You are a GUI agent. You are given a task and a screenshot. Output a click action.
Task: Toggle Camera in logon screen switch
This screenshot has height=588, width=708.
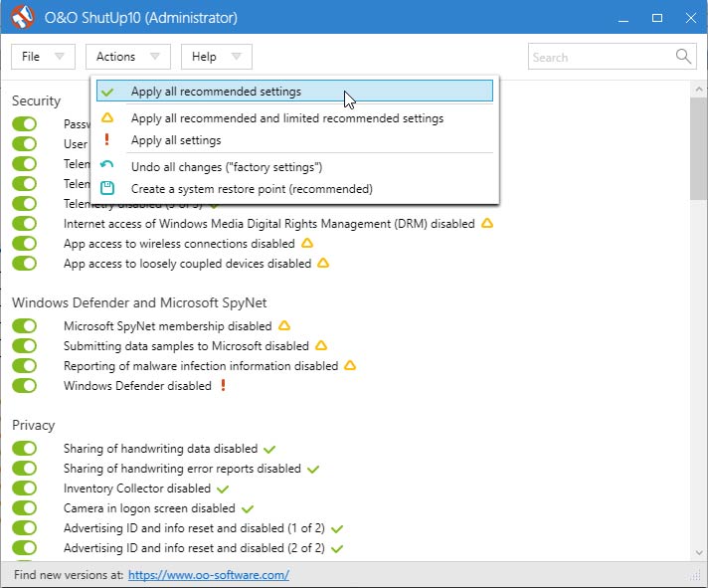click(25, 508)
